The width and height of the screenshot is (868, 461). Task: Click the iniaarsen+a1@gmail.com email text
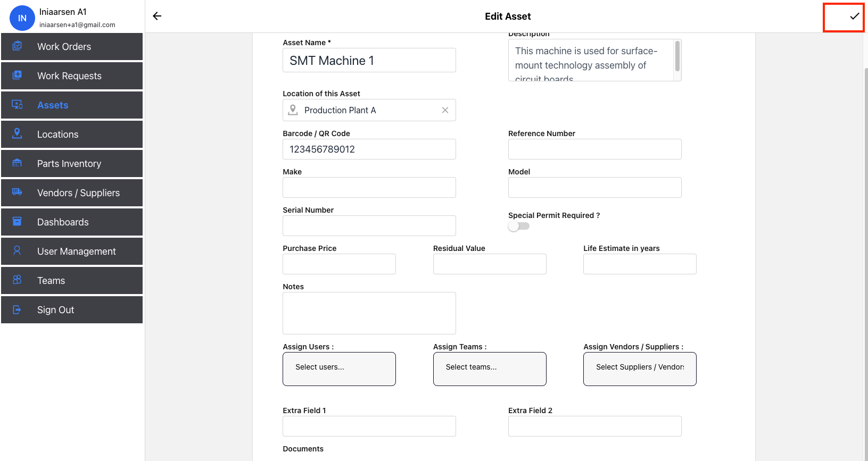click(77, 24)
